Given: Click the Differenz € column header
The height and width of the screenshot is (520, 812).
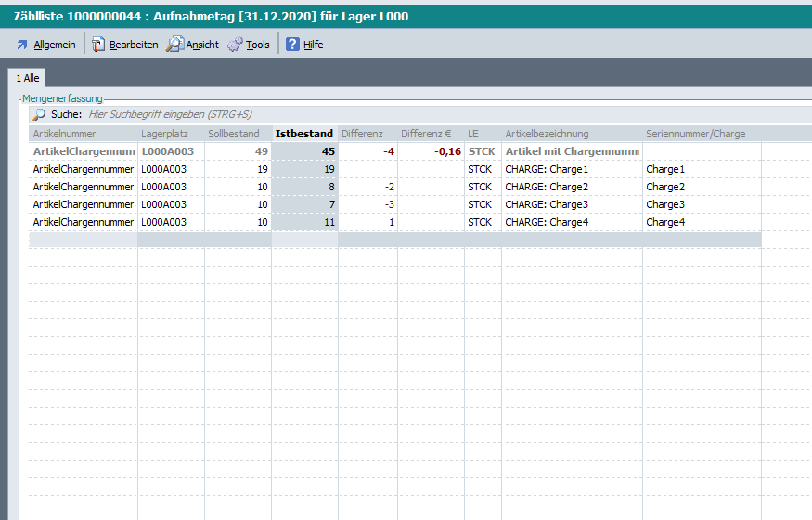Looking at the screenshot, I should click(x=425, y=134).
